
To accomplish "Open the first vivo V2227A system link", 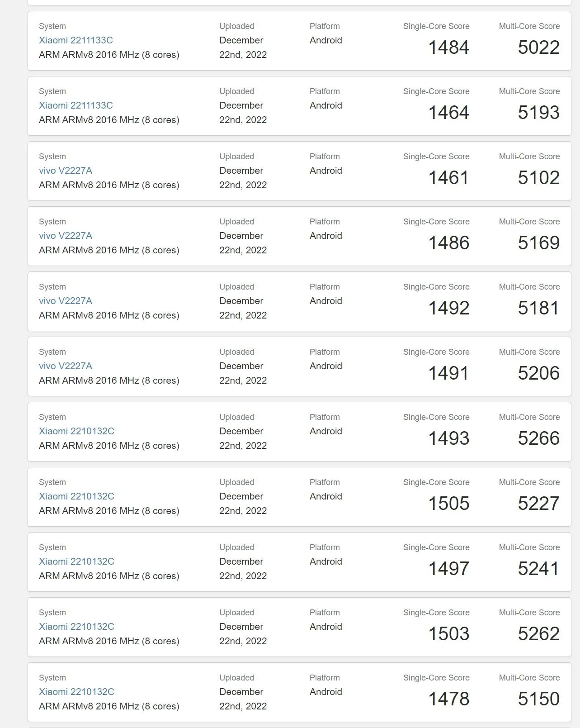I will pyautogui.click(x=66, y=171).
